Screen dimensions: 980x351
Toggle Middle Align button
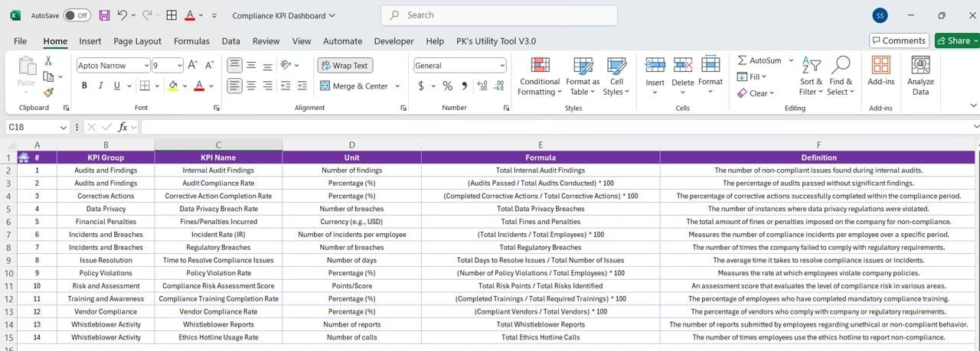251,65
